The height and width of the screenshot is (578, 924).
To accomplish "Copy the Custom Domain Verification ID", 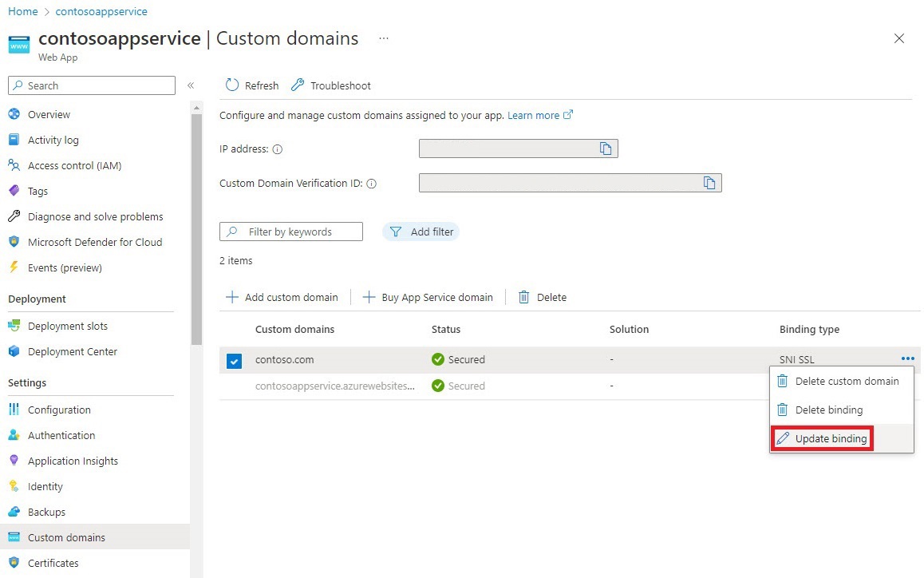I will click(710, 182).
